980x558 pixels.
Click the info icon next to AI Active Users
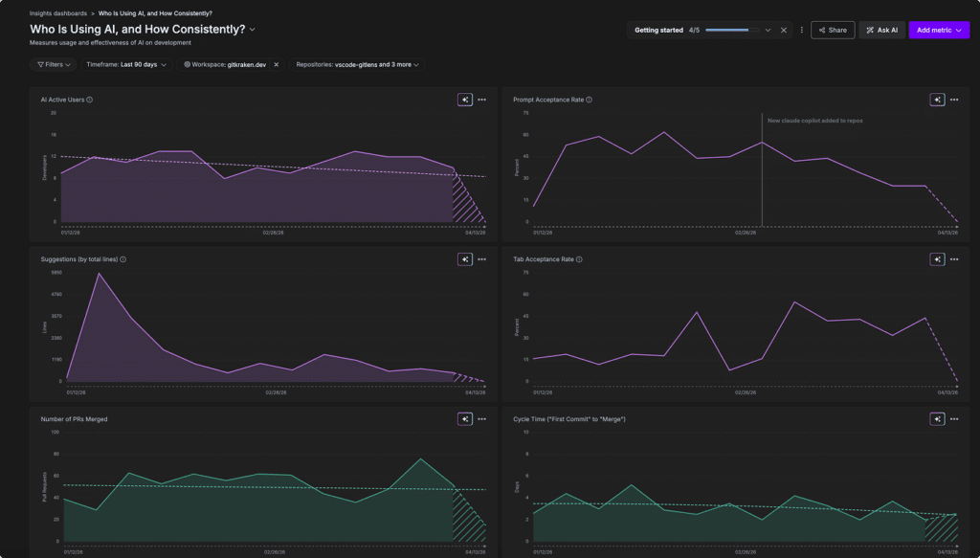[89, 100]
